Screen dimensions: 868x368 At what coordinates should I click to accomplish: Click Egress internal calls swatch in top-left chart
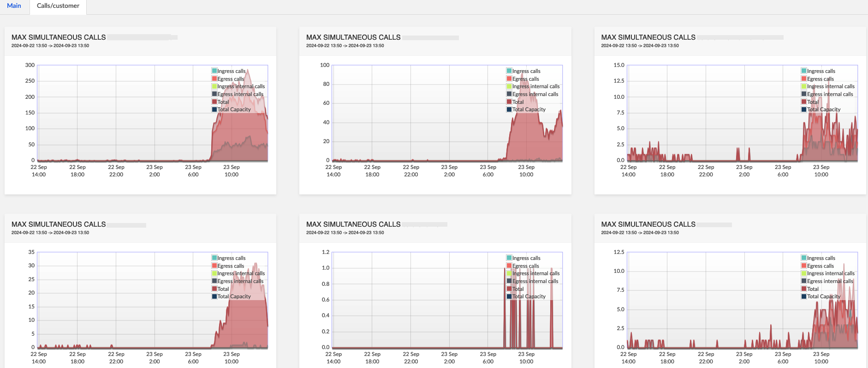214,94
